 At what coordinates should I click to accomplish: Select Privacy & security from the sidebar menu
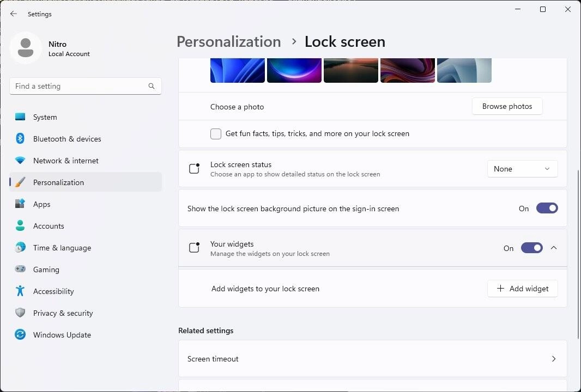[63, 313]
